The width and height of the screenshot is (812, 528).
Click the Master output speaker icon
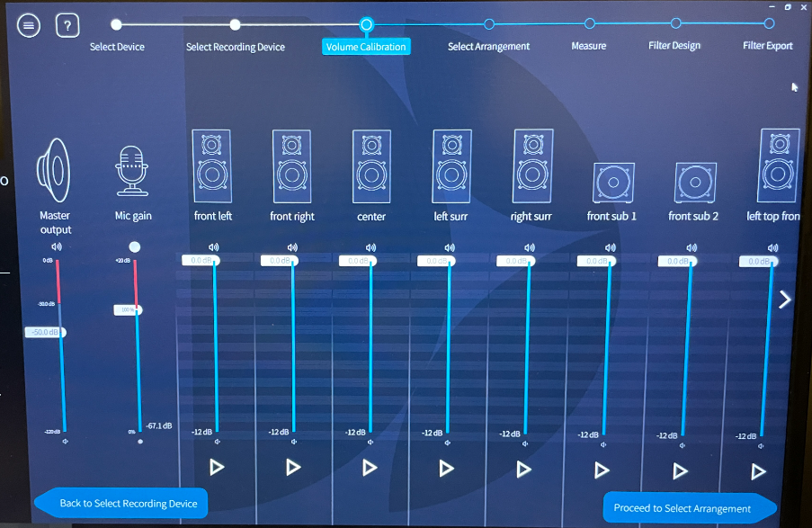pos(54,171)
